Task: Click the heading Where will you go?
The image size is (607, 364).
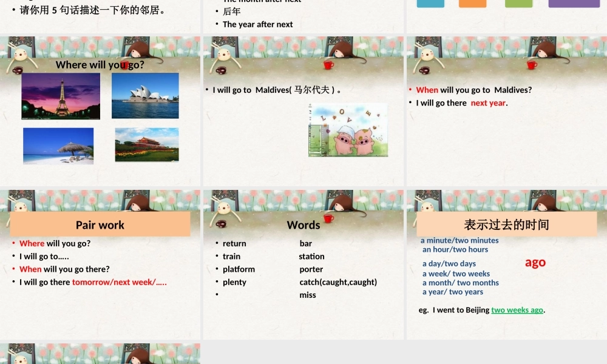Action: (x=99, y=64)
